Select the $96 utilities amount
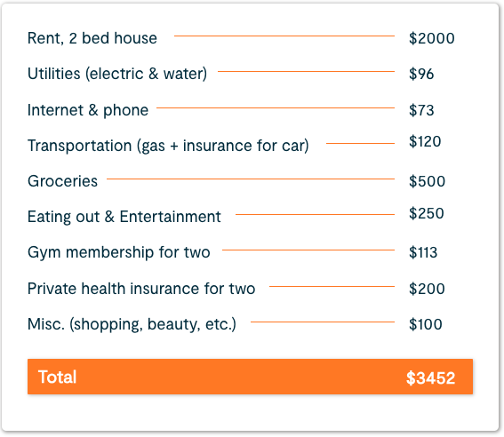The height and width of the screenshot is (437, 504). pos(421,74)
